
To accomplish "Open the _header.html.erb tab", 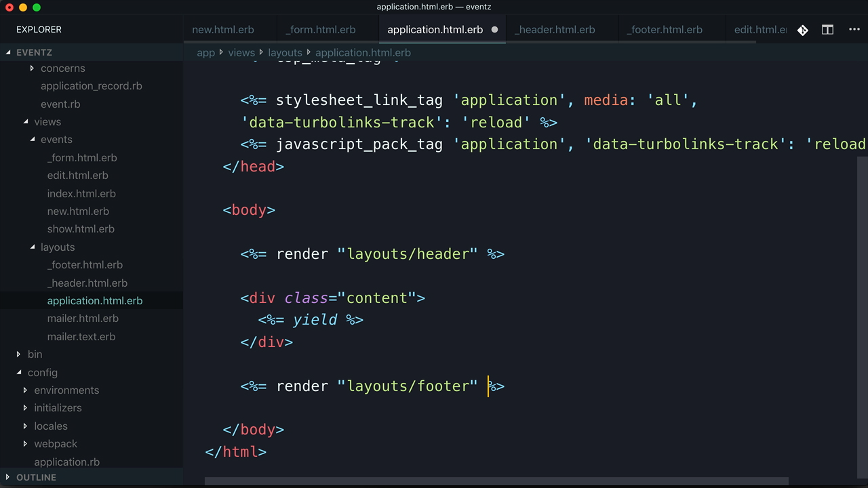I will pyautogui.click(x=555, y=30).
